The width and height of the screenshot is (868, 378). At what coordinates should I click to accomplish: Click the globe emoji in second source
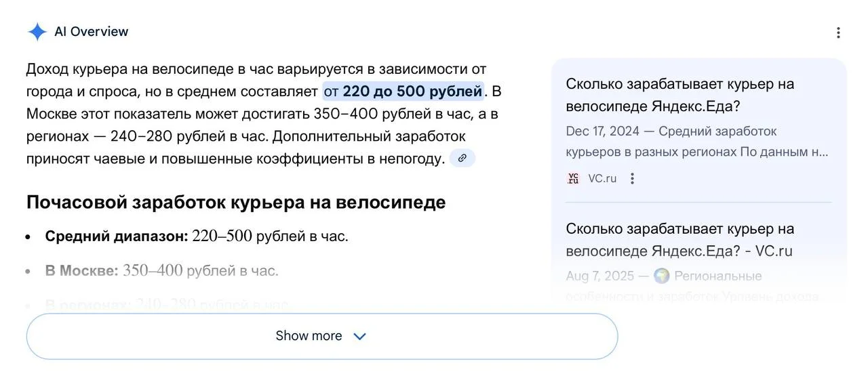tap(662, 276)
